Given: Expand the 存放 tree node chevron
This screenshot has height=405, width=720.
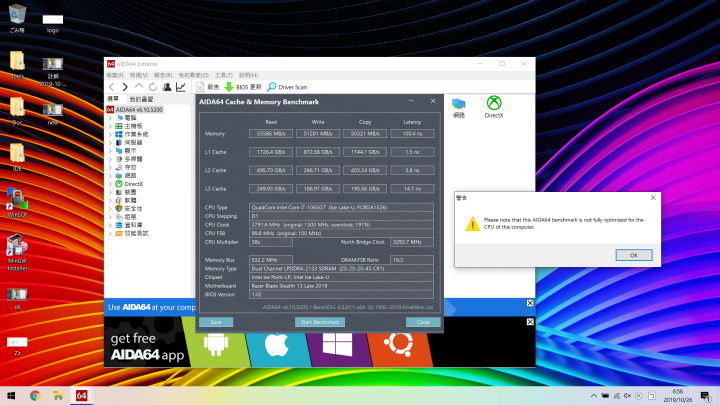Looking at the screenshot, I should (111, 168).
